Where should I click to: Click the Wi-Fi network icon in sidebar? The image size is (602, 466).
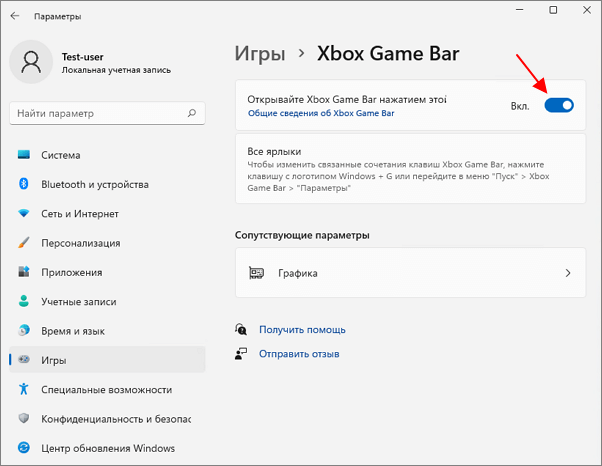24,213
